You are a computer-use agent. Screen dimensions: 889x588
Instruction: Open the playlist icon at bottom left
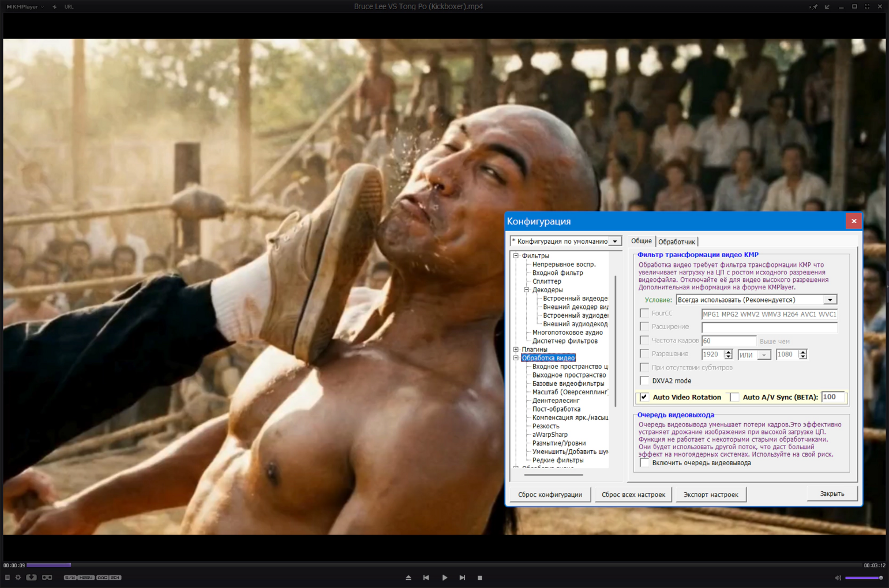pos(7,577)
